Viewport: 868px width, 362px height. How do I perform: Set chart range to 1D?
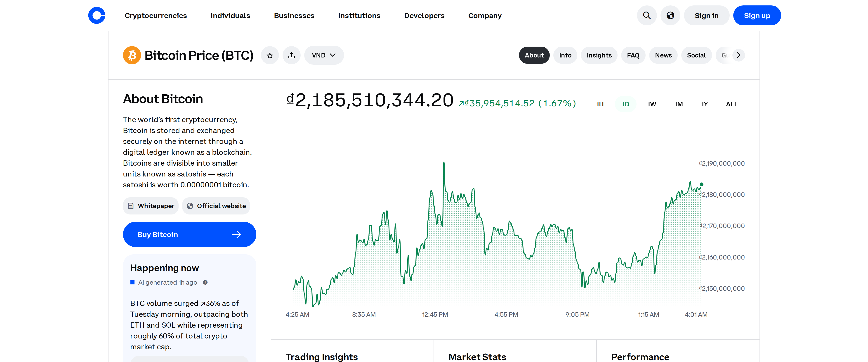tap(625, 104)
